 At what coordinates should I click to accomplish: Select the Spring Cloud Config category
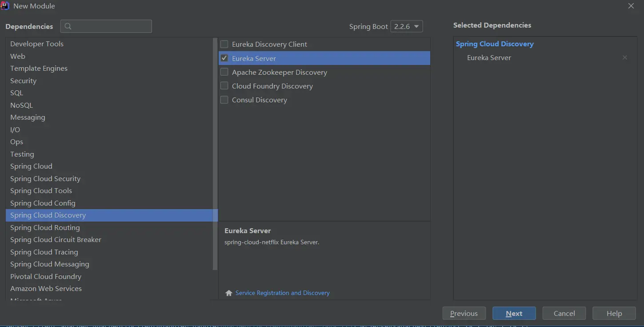pos(110,203)
